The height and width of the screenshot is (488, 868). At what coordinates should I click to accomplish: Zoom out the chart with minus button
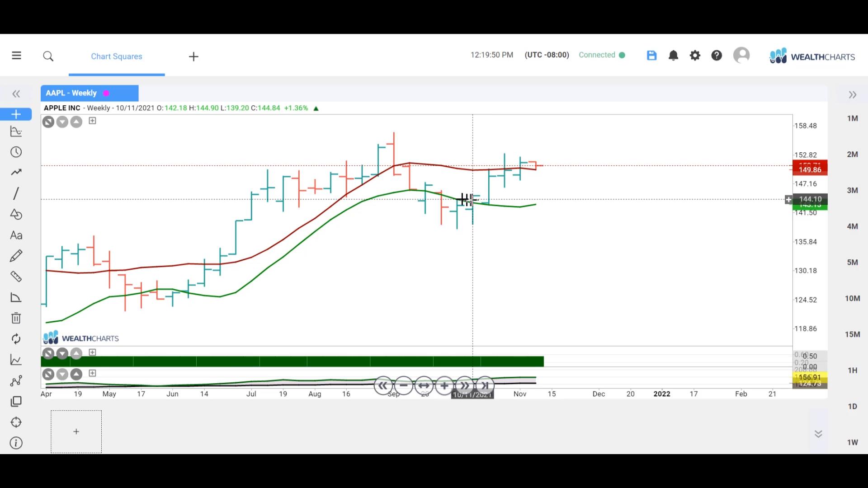(x=404, y=385)
